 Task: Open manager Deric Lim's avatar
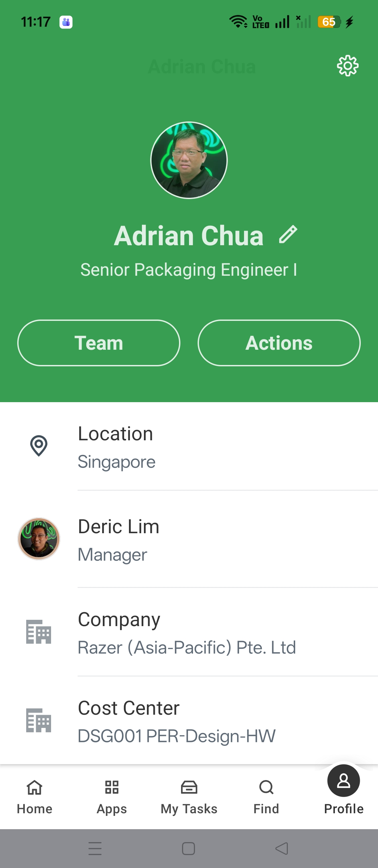[39, 539]
